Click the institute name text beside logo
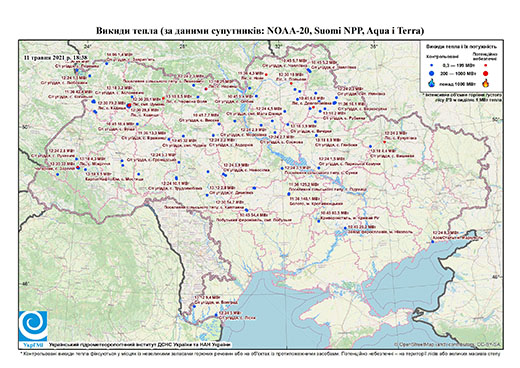The image size is (520, 368). pos(140,344)
